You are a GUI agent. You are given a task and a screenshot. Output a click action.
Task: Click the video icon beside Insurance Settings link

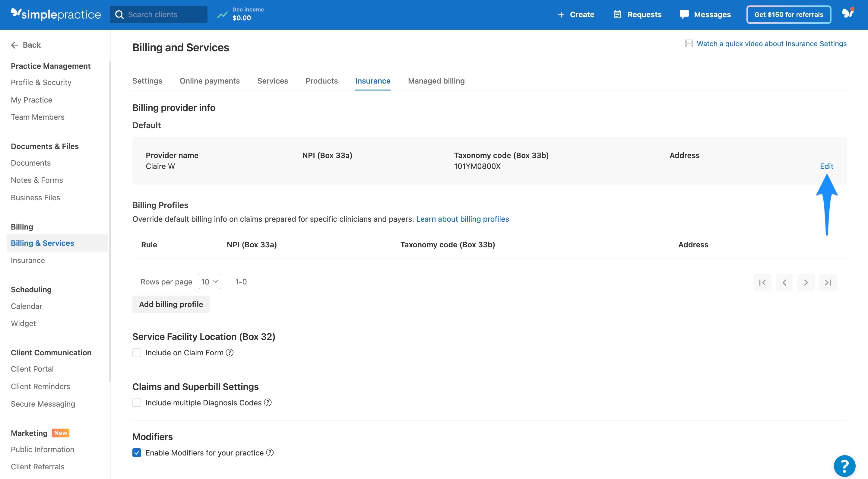click(689, 43)
